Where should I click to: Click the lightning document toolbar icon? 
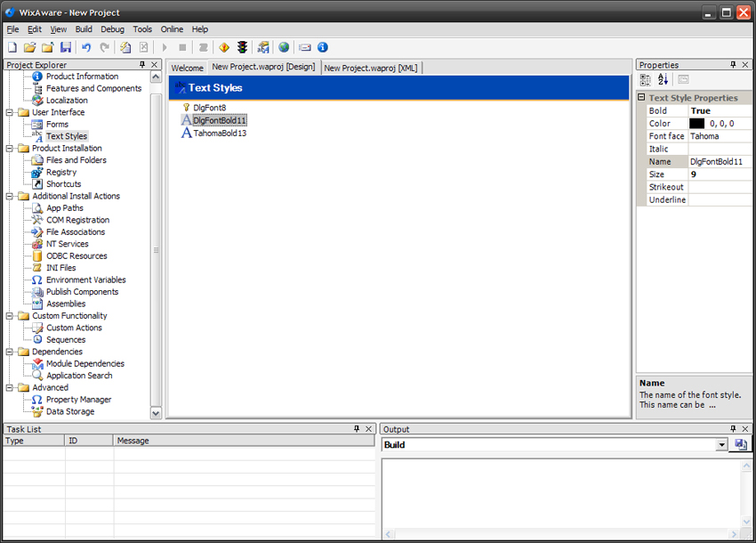[125, 47]
